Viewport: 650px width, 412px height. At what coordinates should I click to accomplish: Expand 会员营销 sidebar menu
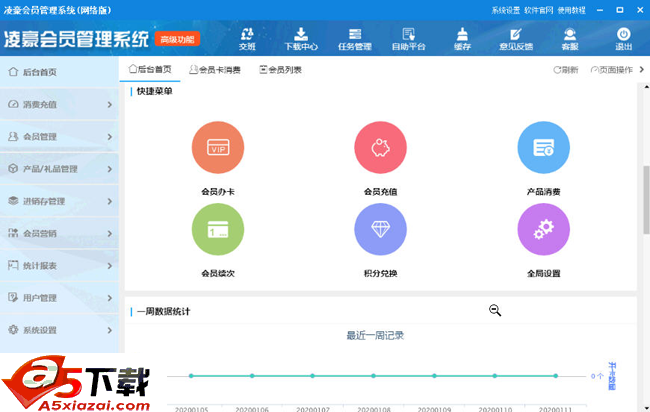pos(59,233)
